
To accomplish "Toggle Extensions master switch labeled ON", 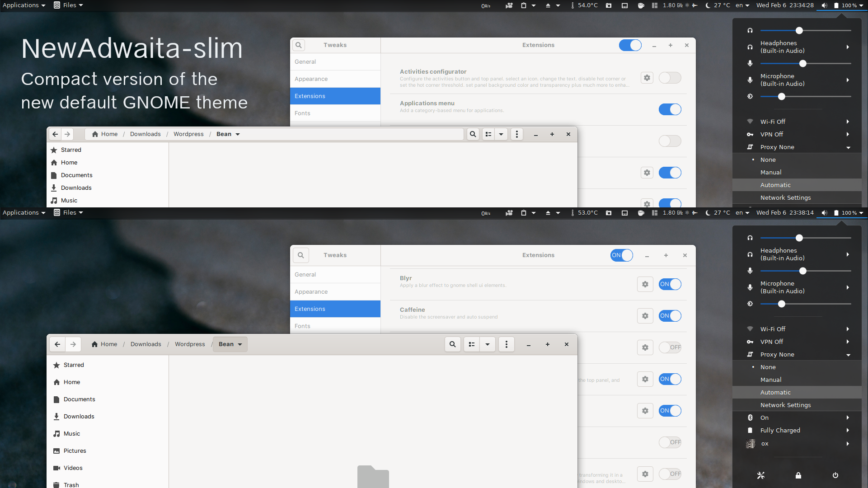I will coord(621,255).
